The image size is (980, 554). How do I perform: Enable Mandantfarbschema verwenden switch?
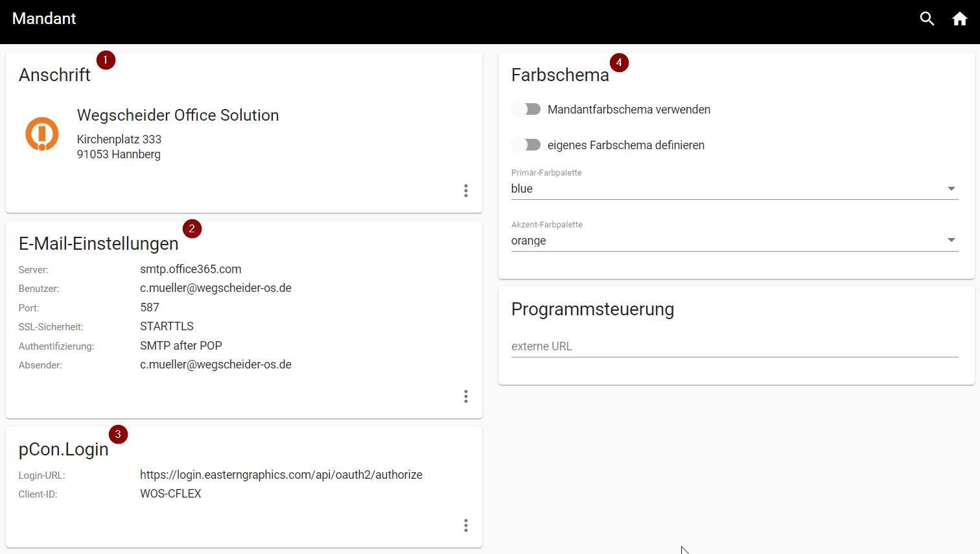[526, 109]
